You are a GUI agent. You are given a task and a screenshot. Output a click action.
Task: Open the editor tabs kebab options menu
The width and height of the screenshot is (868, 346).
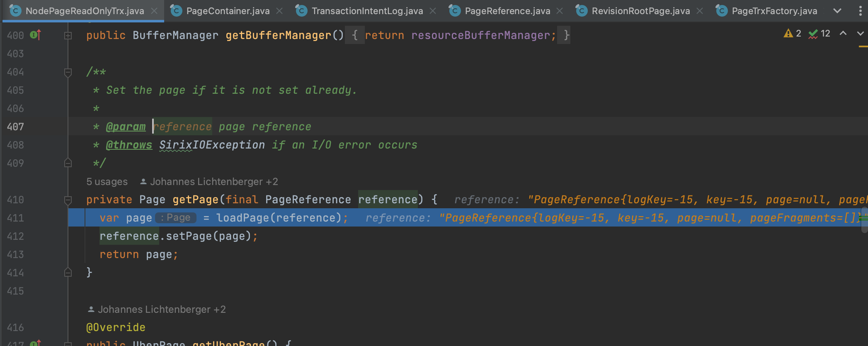[861, 11]
